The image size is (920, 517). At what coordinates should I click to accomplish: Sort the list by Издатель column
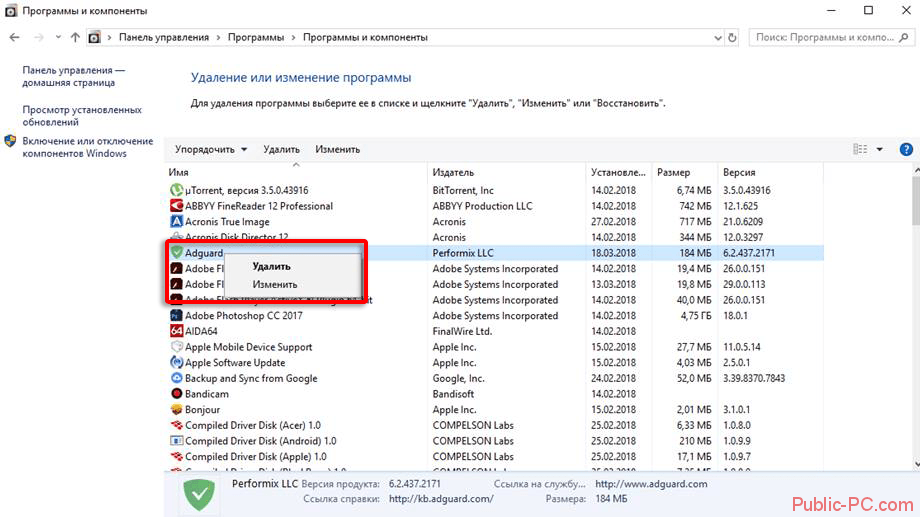coord(454,172)
